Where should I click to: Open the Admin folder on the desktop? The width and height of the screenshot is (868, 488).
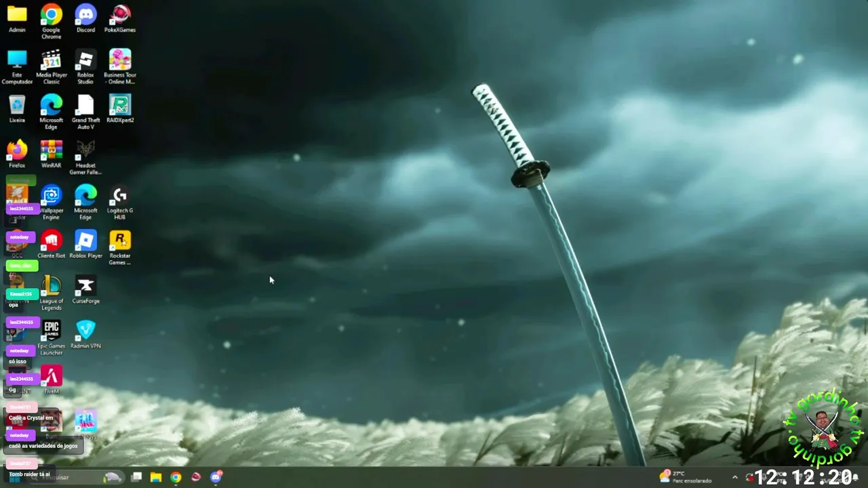[x=17, y=19]
